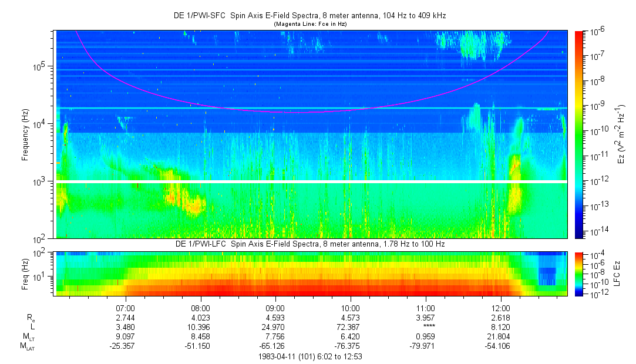Screen dimensions: 636x364
Task: Click the SFC spectrogram title text
Action: (310, 16)
